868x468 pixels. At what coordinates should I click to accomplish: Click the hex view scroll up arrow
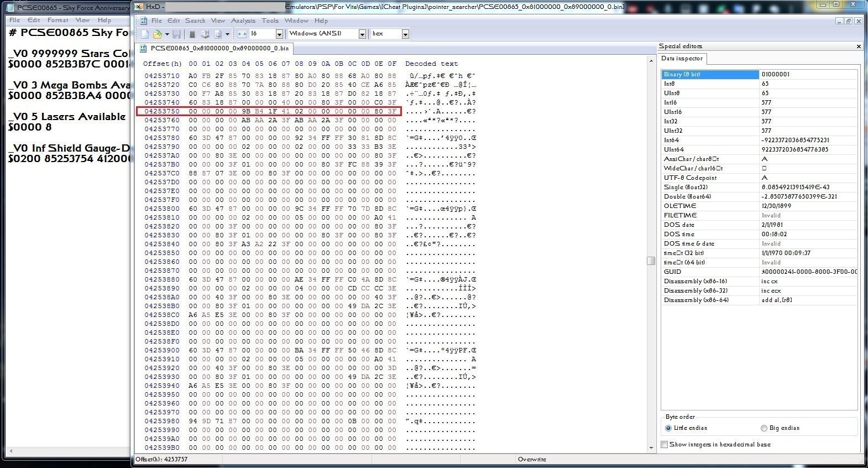651,61
